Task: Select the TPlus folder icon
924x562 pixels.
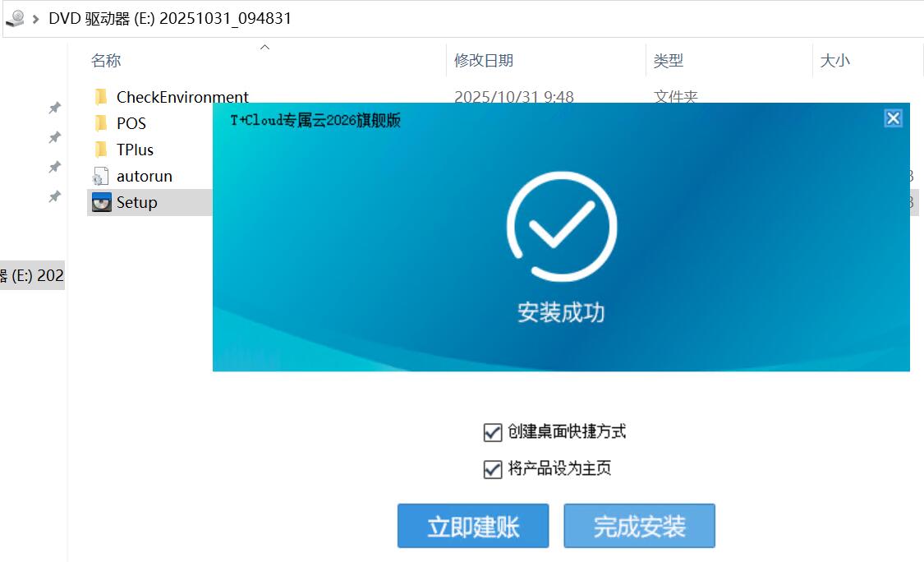Action: [x=101, y=150]
